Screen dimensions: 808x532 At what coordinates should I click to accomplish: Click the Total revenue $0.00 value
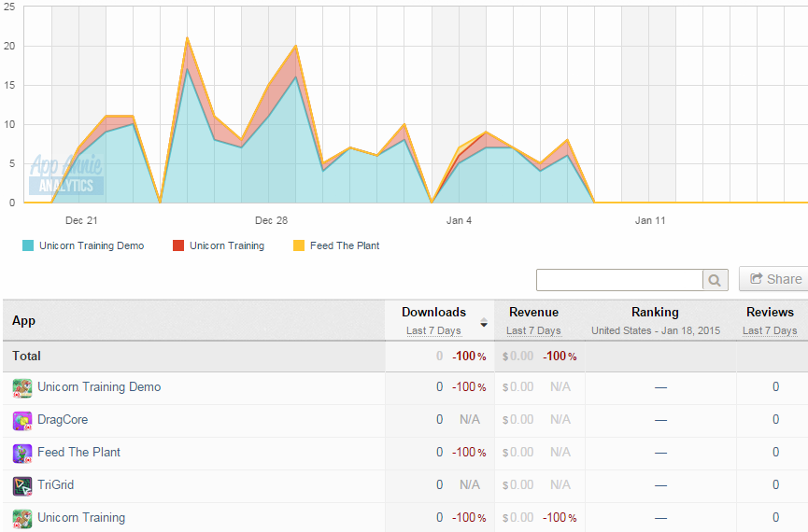point(517,356)
